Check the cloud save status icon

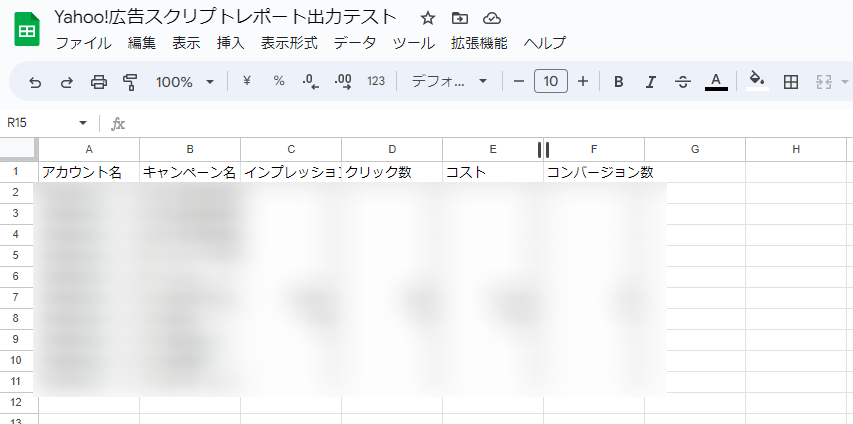tap(491, 18)
